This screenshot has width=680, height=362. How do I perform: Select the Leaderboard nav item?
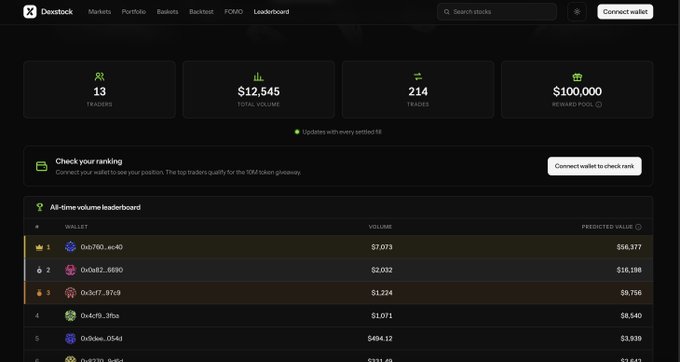[271, 12]
